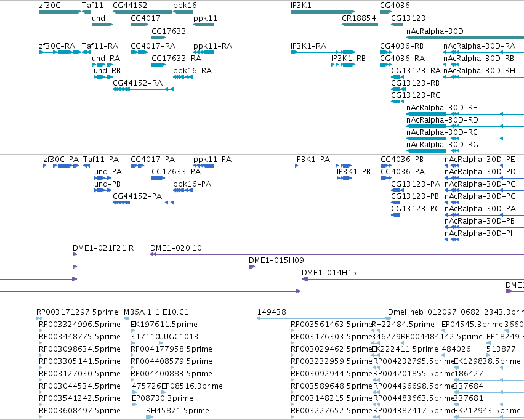
Task: Select the EP08730.3prime marker
Action: (134, 404)
